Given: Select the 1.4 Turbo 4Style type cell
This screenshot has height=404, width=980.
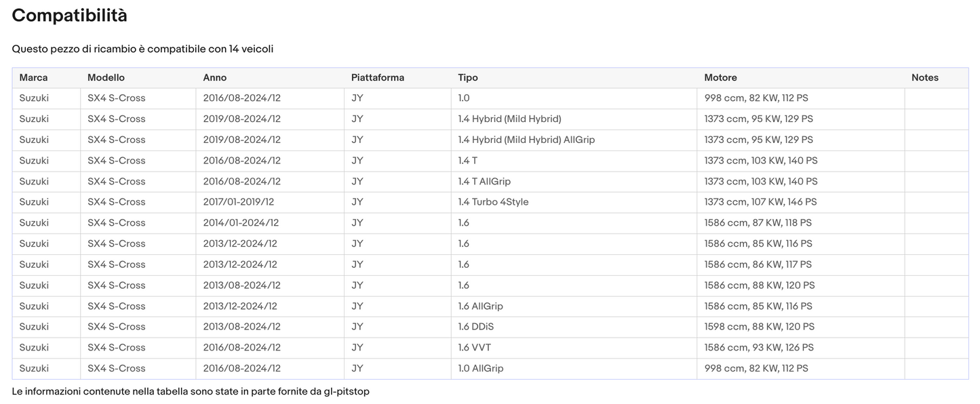Looking at the screenshot, I should click(493, 202).
